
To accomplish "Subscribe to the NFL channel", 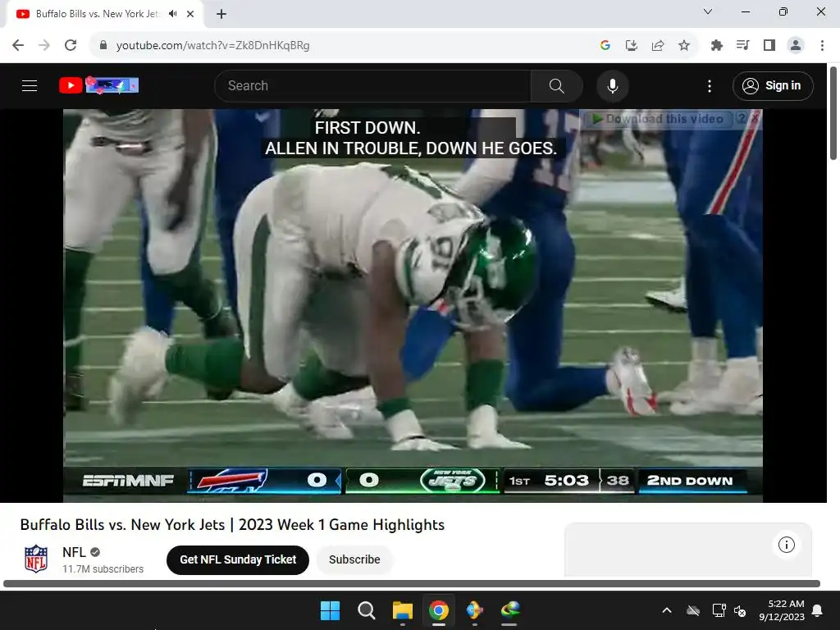I will [x=354, y=559].
